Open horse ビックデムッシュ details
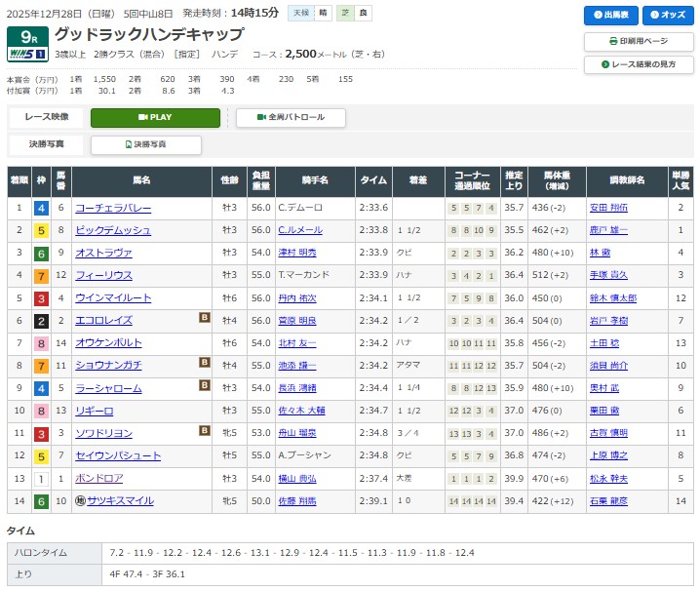The height and width of the screenshot is (591, 700). coord(113,230)
